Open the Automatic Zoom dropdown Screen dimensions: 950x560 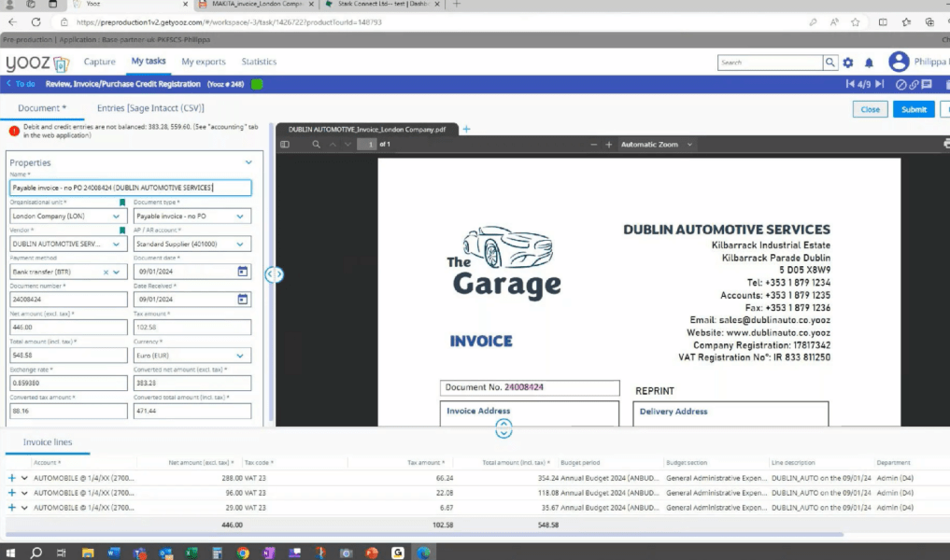(x=656, y=144)
